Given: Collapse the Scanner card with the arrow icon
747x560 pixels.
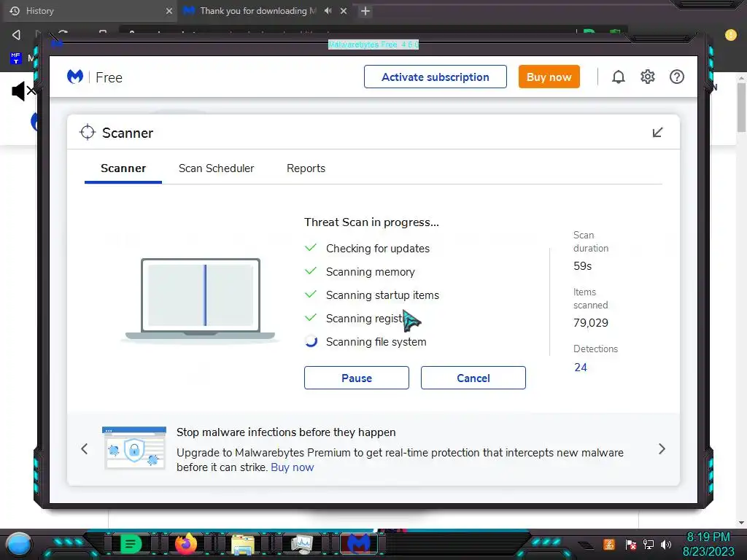Looking at the screenshot, I should pos(657,133).
